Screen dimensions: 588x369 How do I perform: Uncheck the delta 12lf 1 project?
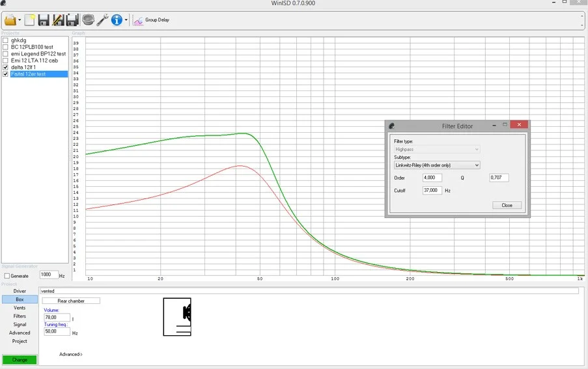pyautogui.click(x=6, y=67)
